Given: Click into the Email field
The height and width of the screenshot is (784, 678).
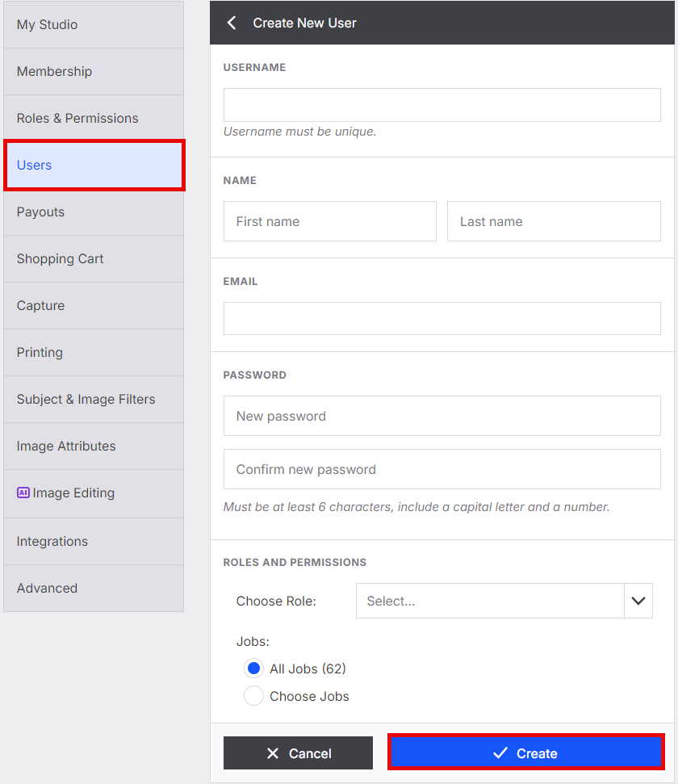Looking at the screenshot, I should 442,318.
